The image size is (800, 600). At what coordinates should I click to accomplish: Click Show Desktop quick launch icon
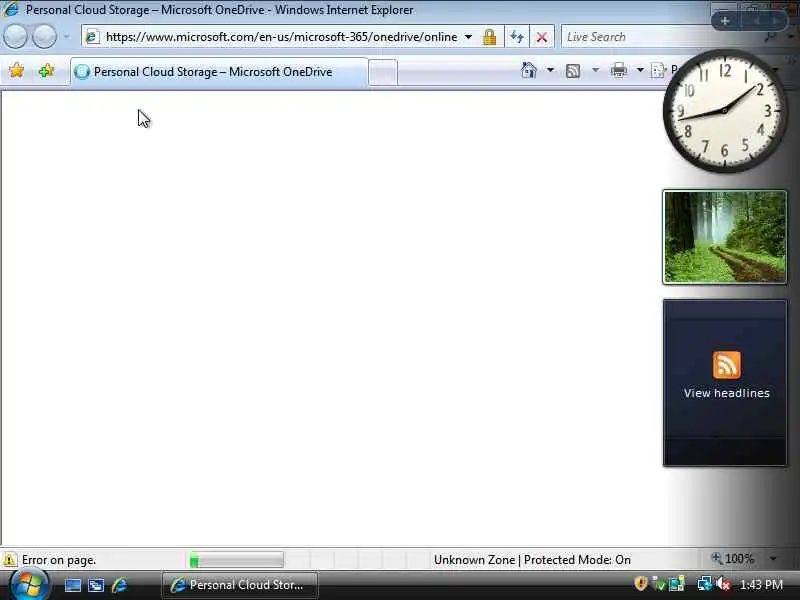pyautogui.click(x=72, y=585)
